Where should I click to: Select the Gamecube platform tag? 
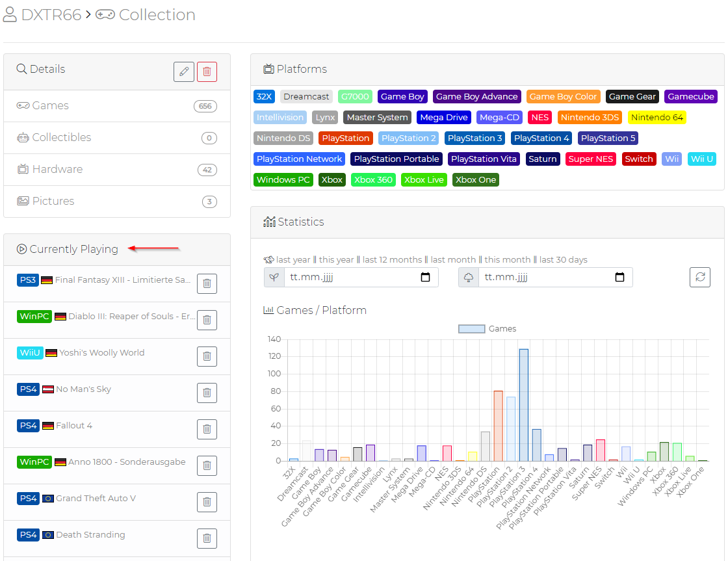pos(691,97)
